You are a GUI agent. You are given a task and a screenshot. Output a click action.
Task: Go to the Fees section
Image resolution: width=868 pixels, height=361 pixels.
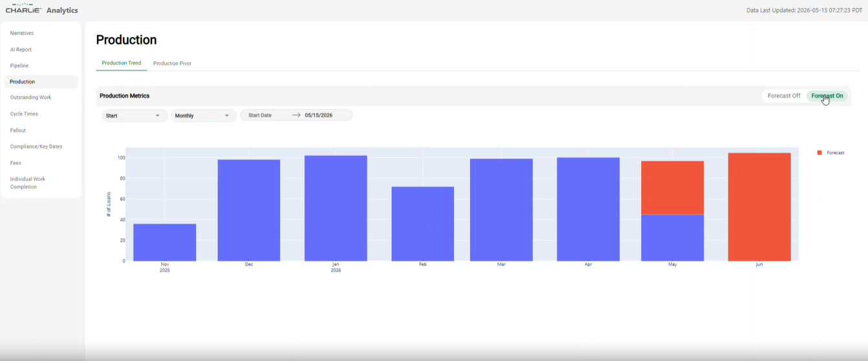[x=16, y=163]
